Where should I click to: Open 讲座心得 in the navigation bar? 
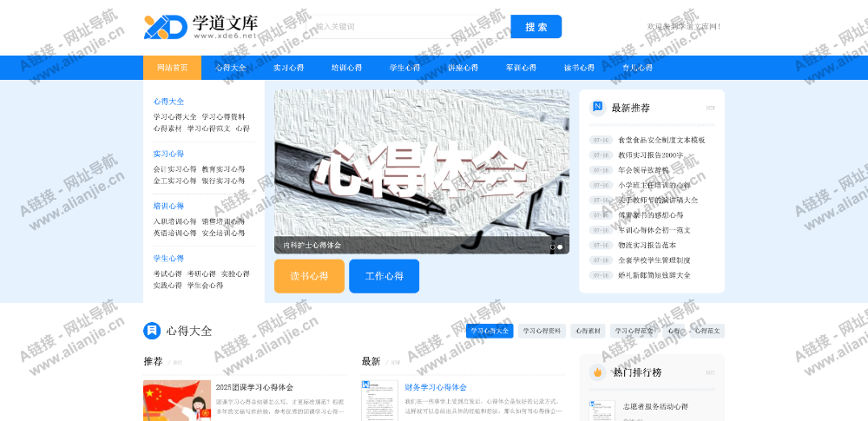(463, 68)
